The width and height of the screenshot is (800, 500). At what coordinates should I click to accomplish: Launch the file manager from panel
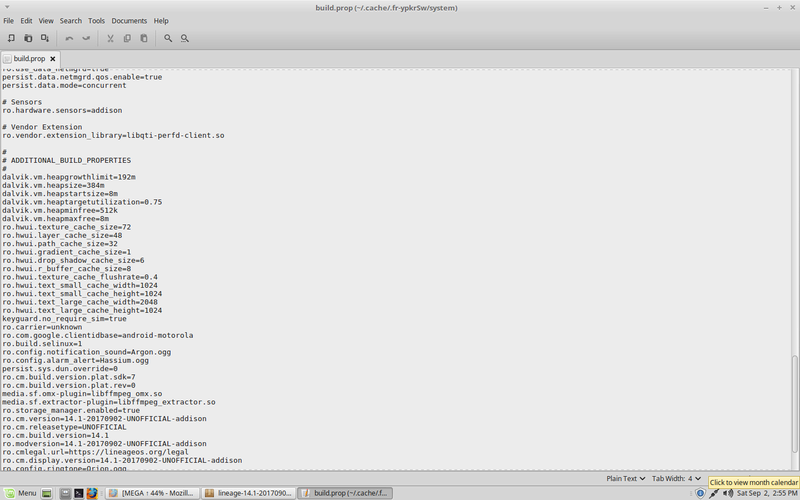click(x=65, y=493)
